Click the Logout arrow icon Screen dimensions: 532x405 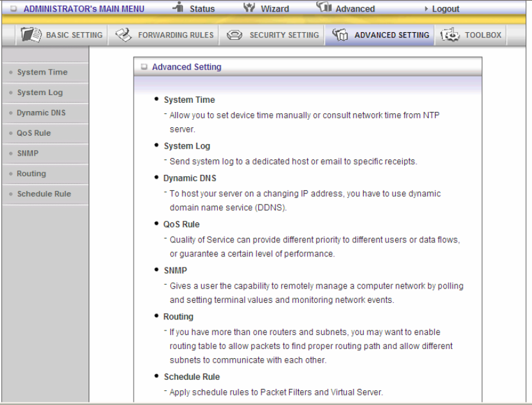(427, 9)
